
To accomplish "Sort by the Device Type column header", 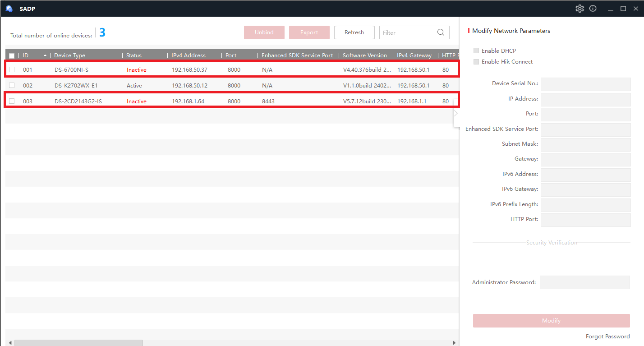I will (x=69, y=55).
